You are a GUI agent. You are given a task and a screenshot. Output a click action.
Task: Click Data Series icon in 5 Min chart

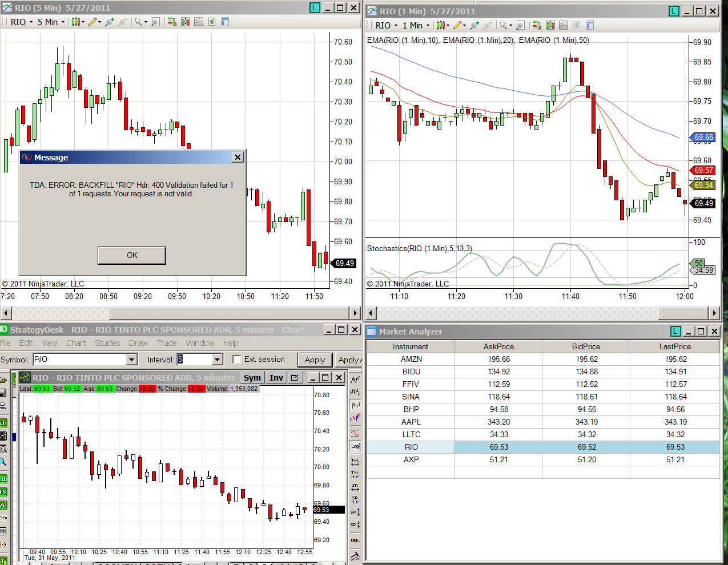coord(186,22)
